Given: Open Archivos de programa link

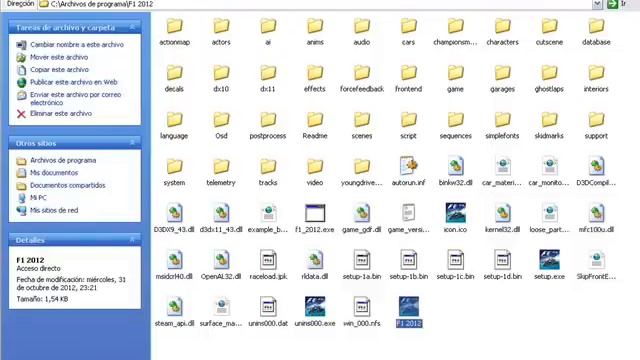Looking at the screenshot, I should click(x=63, y=160).
